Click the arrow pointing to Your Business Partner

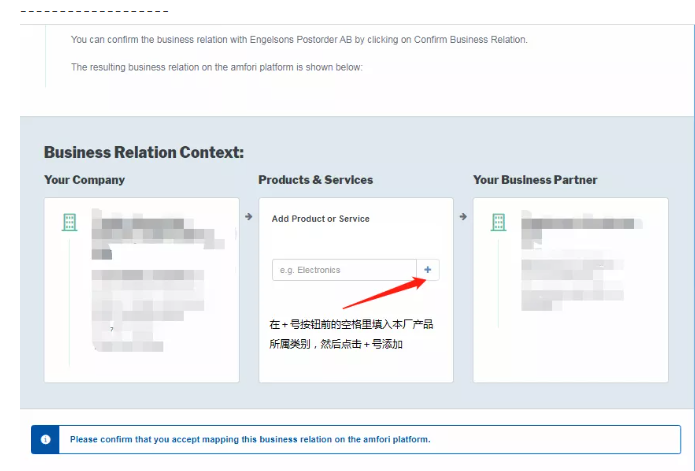pyautogui.click(x=463, y=215)
